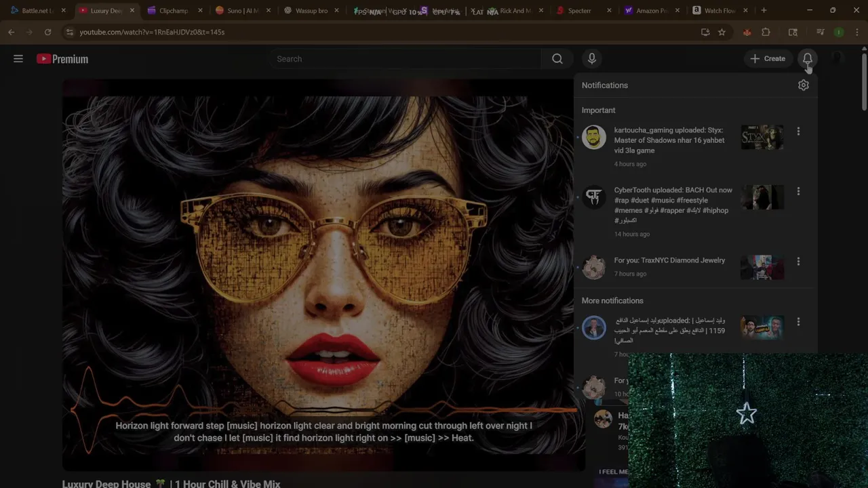Open browser media controls icon

(820, 32)
